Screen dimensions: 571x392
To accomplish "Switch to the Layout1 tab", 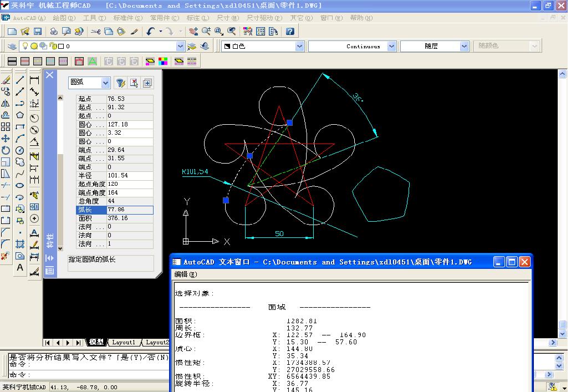I will pos(124,343).
